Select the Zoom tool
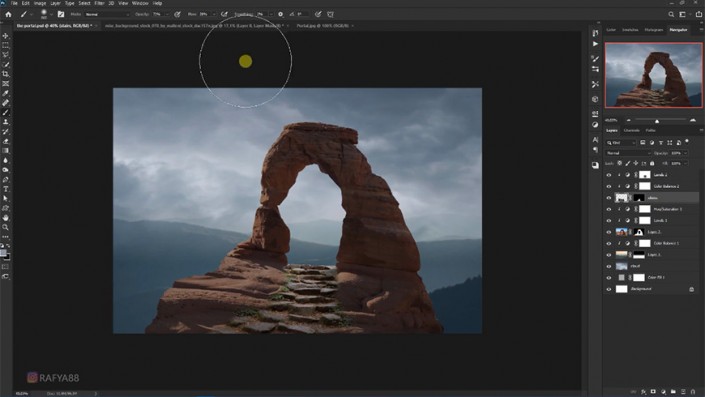 tap(5, 227)
